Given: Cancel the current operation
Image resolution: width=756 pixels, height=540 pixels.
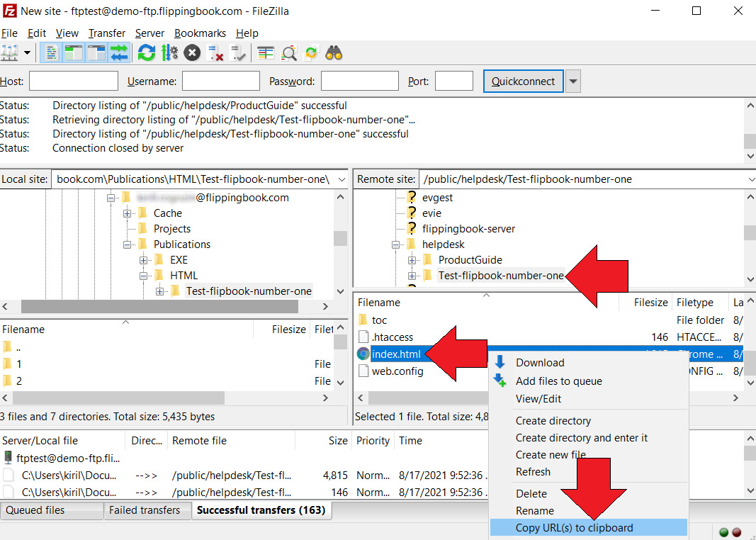Looking at the screenshot, I should [x=192, y=53].
